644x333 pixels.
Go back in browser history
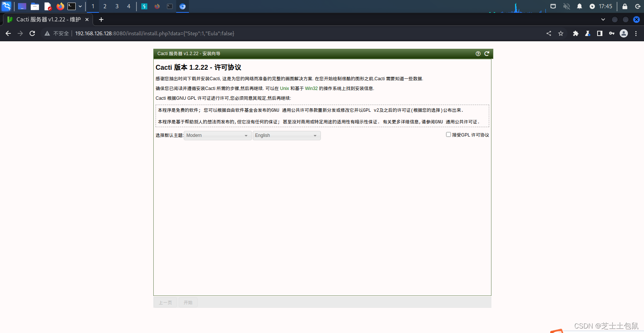coord(8,33)
